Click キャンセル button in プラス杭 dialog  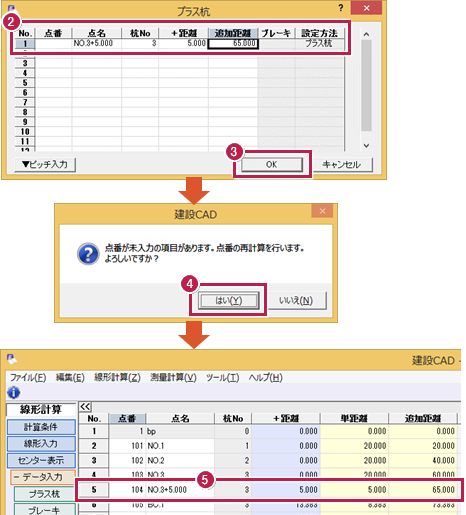point(342,165)
